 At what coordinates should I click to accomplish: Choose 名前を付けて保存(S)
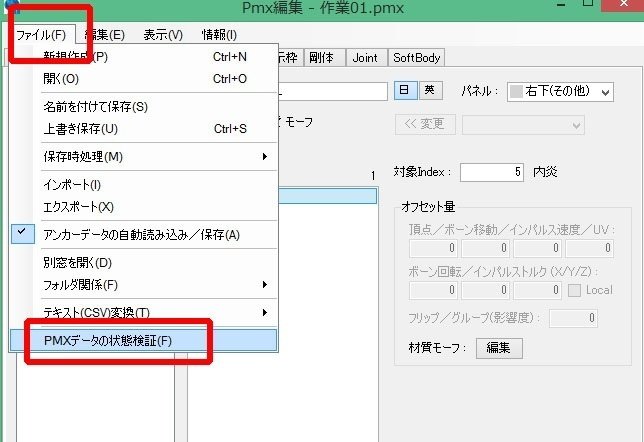tap(144, 107)
